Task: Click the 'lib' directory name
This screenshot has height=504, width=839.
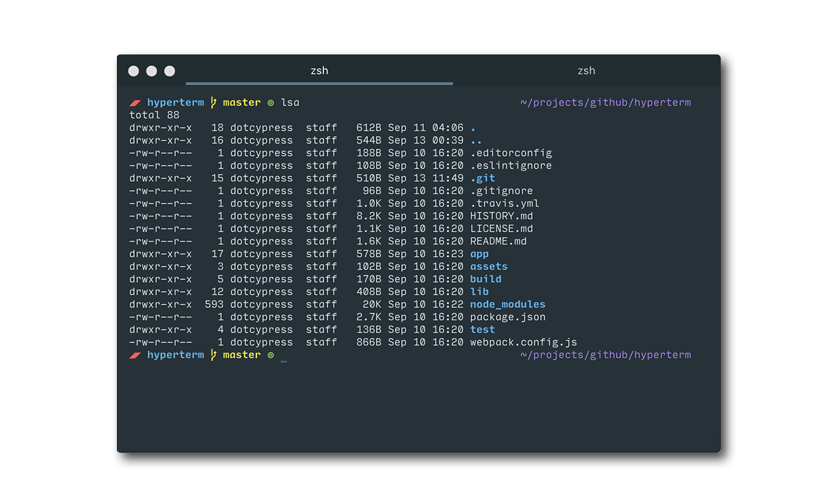Action: point(480,292)
